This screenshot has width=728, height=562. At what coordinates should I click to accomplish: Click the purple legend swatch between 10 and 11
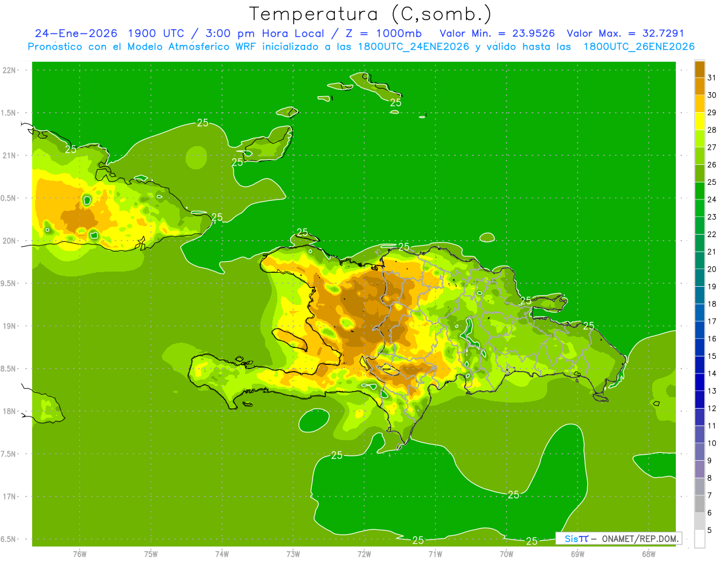[x=699, y=435]
